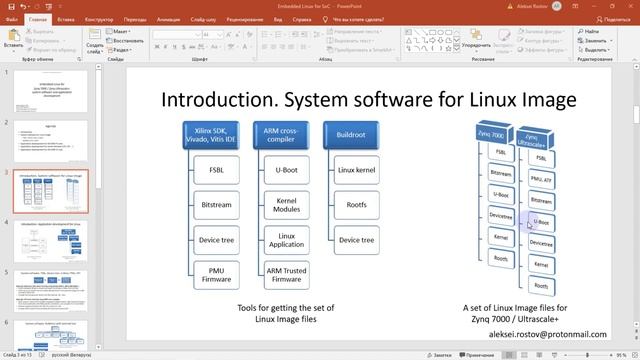
Task: Open the font name combo box
Action: click(x=177, y=35)
